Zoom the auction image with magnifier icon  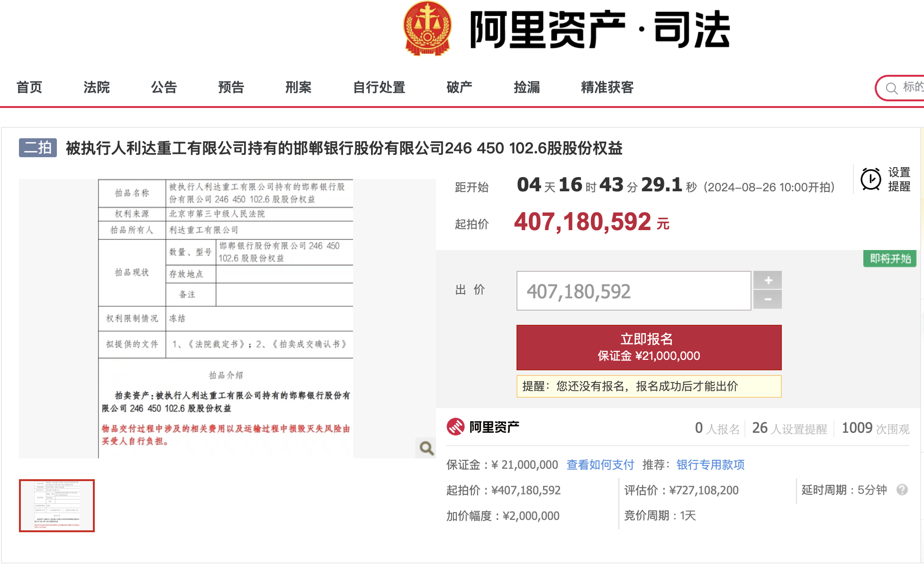tap(426, 447)
